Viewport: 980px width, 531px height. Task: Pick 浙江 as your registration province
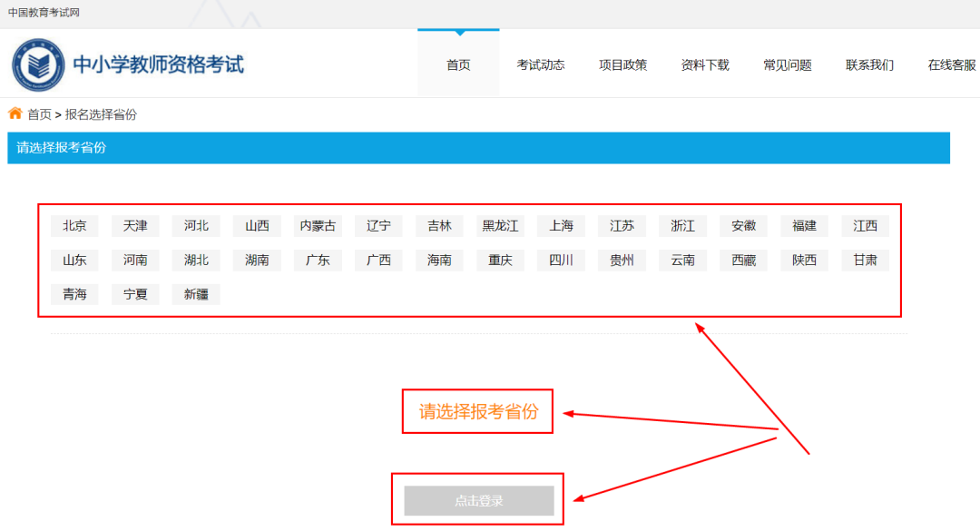click(682, 226)
